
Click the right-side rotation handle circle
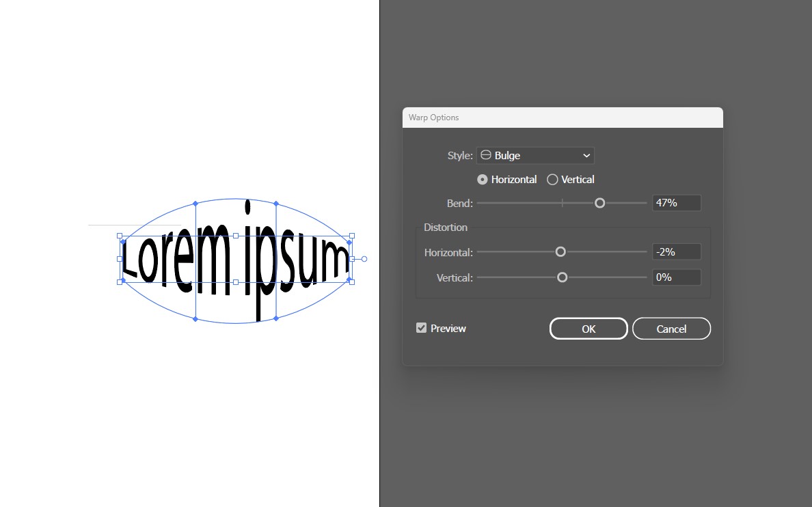[x=364, y=258]
